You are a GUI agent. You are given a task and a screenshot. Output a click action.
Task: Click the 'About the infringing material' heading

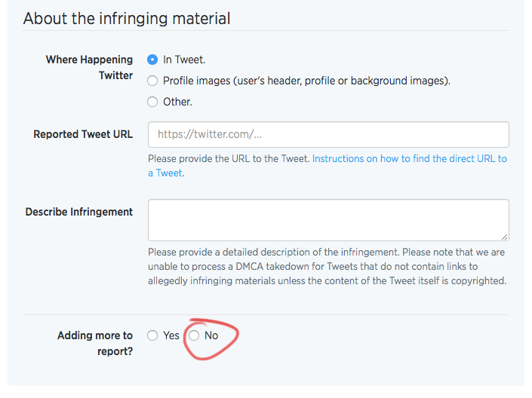tap(127, 18)
